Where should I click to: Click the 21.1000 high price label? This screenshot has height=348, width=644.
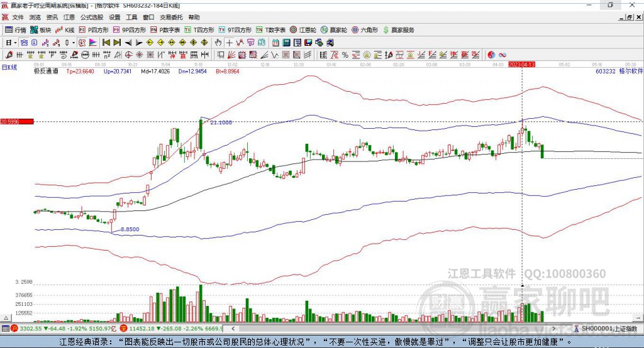click(221, 122)
